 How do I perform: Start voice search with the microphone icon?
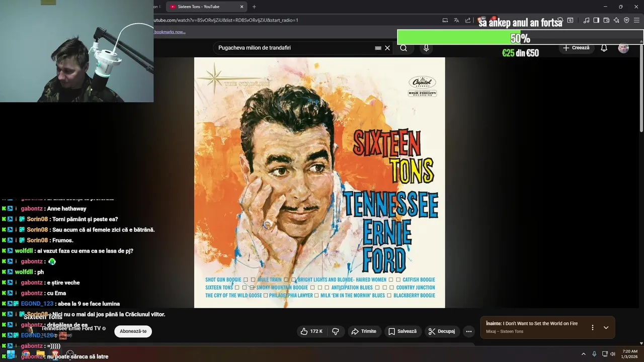426,48
